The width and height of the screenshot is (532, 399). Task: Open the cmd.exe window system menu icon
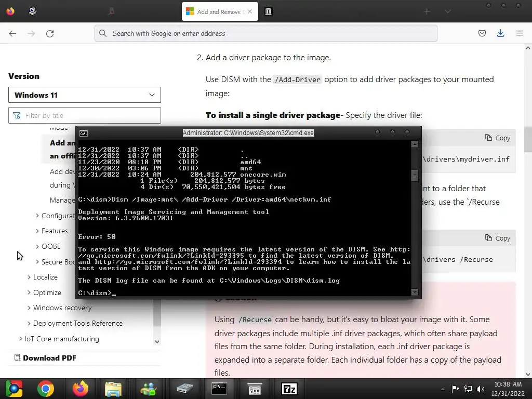pos(84,134)
